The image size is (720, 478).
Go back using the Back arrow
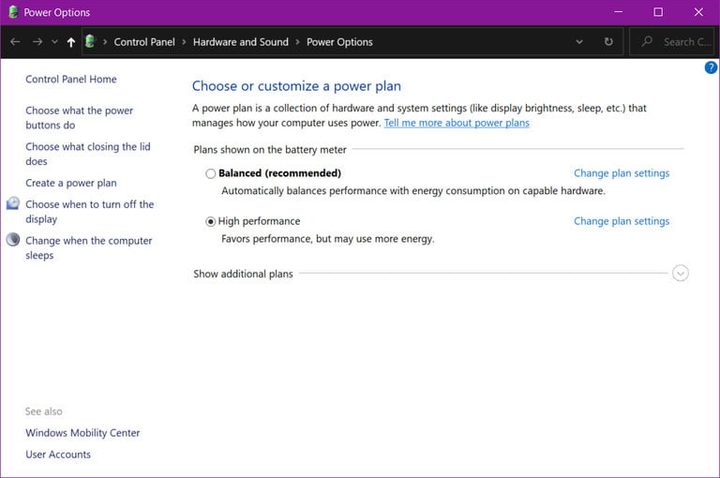15,42
